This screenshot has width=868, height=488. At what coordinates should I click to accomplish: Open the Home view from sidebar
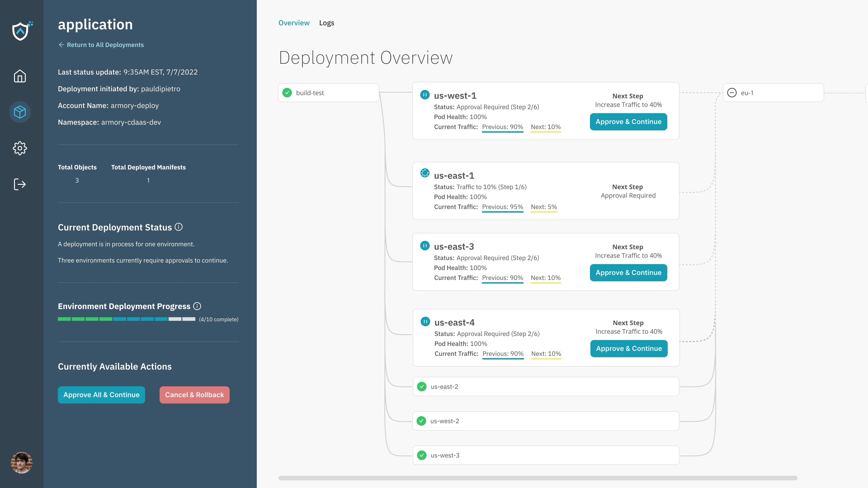tap(20, 76)
